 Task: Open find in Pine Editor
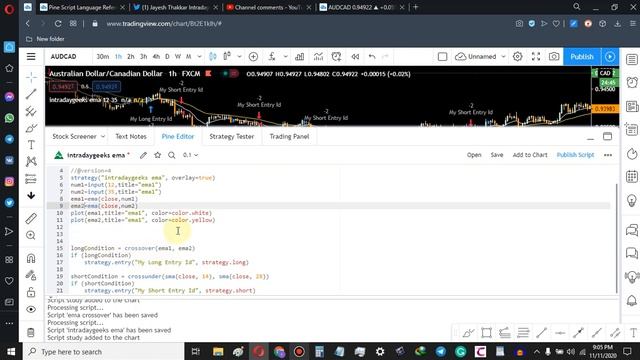tap(172, 155)
